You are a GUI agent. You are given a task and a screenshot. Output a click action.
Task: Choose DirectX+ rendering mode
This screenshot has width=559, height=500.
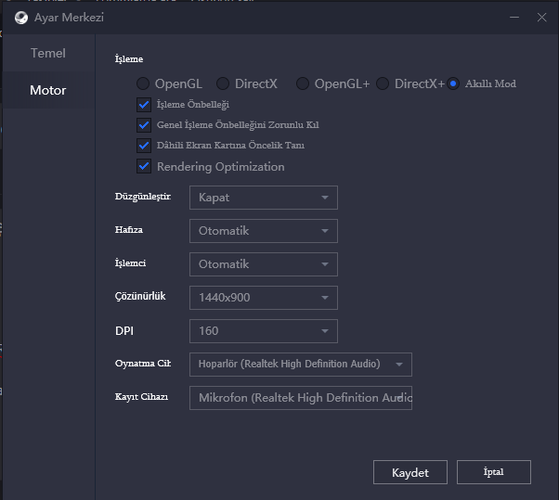382,84
